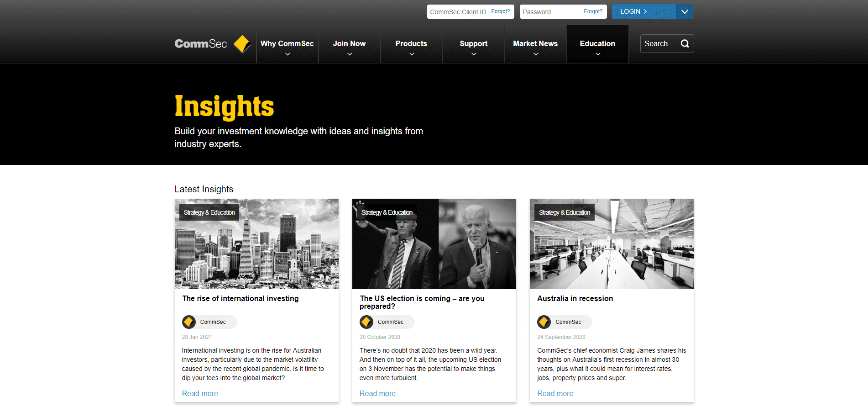
Task: Open the city skyline article thumbnail
Action: point(256,244)
